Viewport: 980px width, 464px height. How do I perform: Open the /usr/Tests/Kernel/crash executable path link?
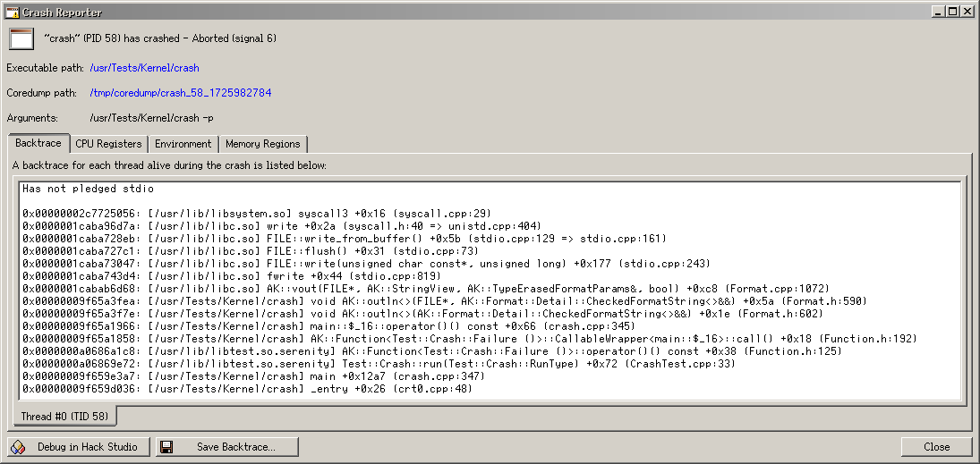(144, 68)
